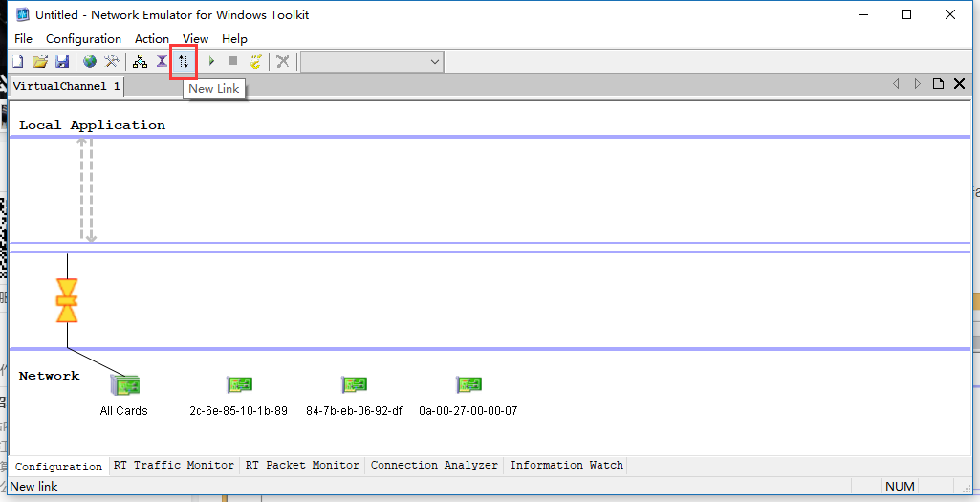Select the VirtualChannel 1 tab
Image resolution: width=980 pixels, height=502 pixels.
(66, 86)
